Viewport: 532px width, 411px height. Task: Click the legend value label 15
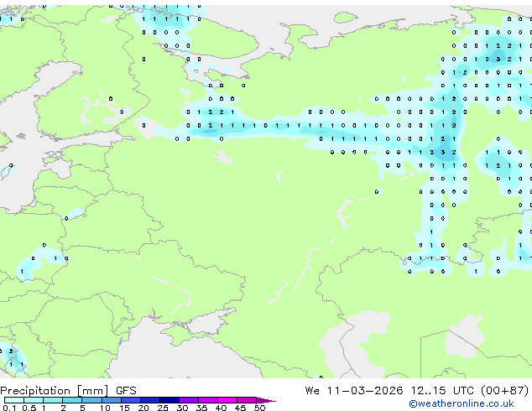pos(124,408)
